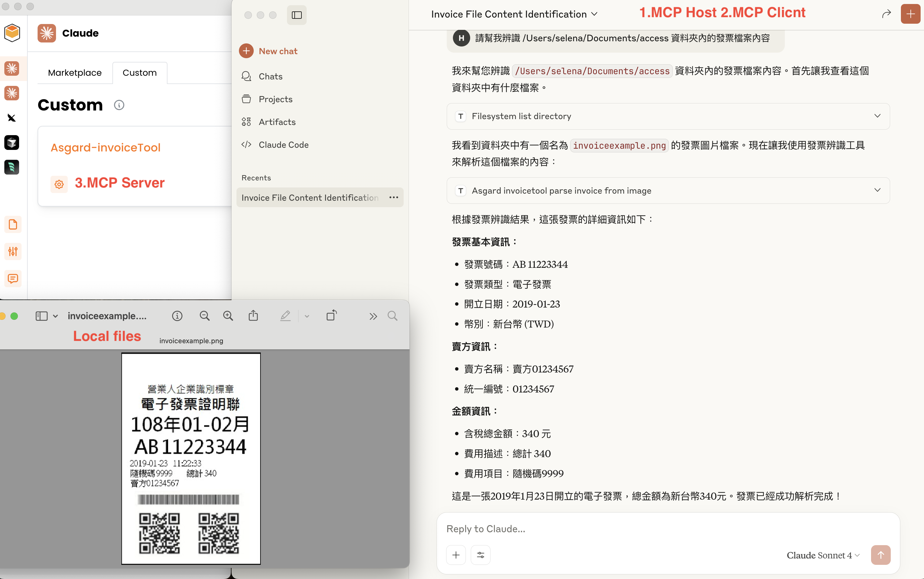Open Claude Code from the sidebar
924x579 pixels.
[283, 145]
